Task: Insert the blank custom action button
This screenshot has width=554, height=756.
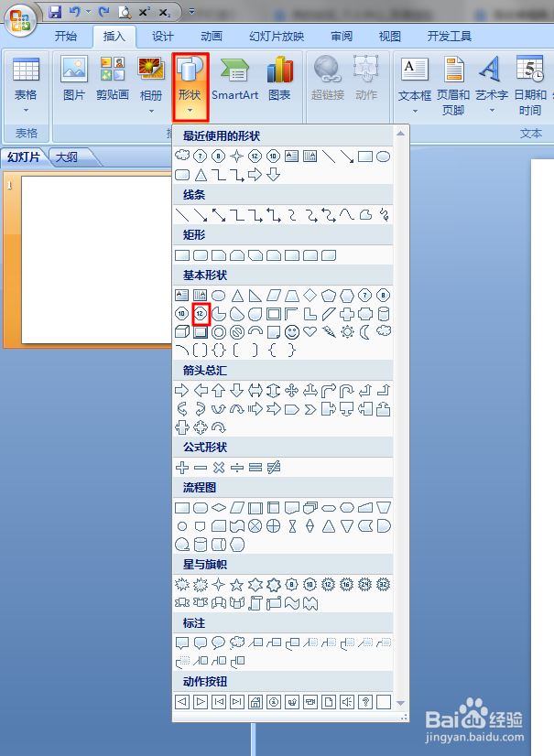Action: tap(384, 701)
